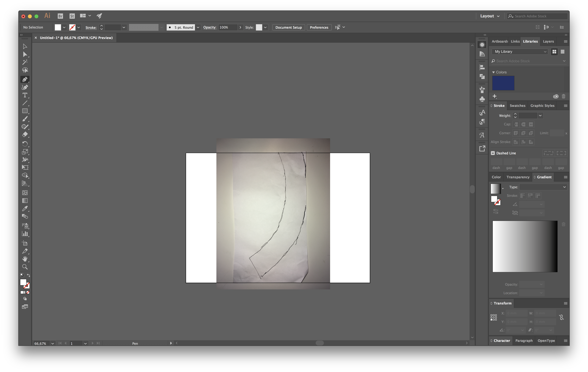Choose the Column Graph tool
The width and height of the screenshot is (588, 372).
pos(25,234)
